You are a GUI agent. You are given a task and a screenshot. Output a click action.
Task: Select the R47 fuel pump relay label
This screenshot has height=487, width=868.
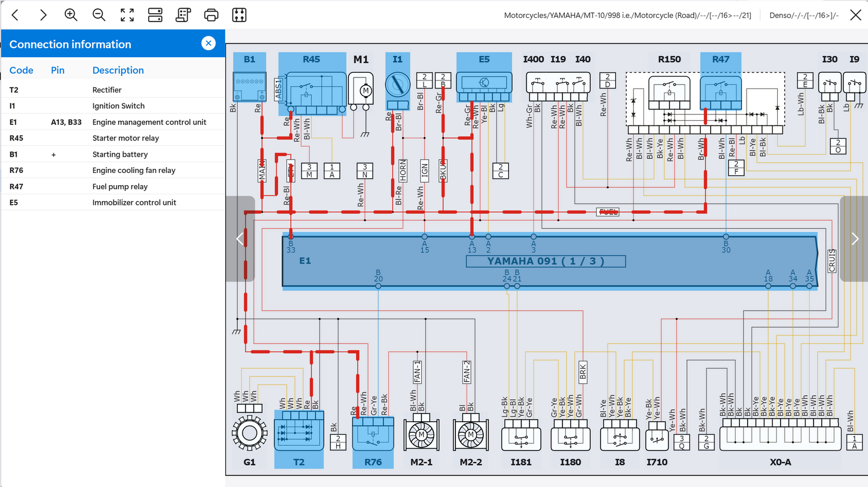click(720, 59)
